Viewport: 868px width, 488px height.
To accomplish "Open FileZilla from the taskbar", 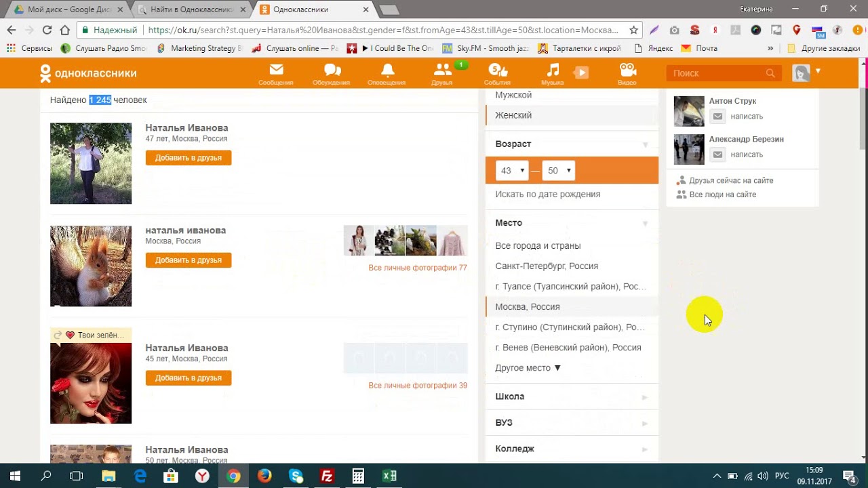I will (x=327, y=476).
